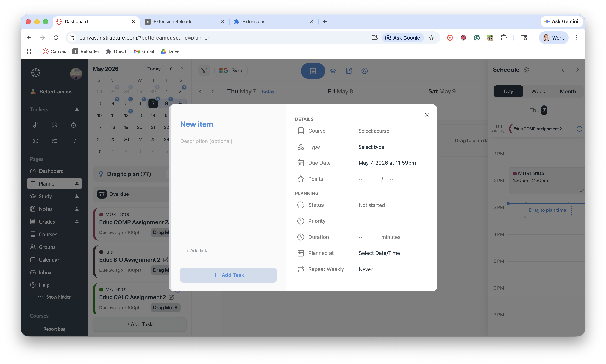Open the Select type dropdown
The height and width of the screenshot is (364, 606).
tap(371, 147)
